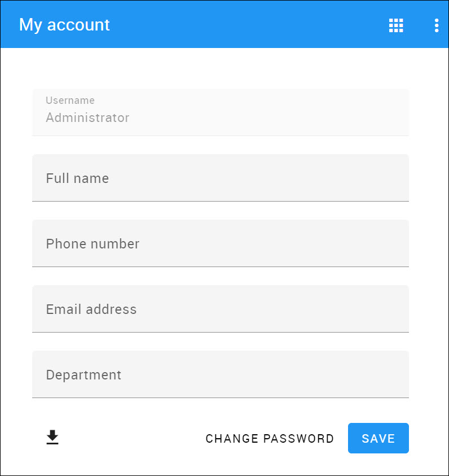Click the Department placeholder label
The height and width of the screenshot is (476, 449).
pyautogui.click(x=83, y=375)
